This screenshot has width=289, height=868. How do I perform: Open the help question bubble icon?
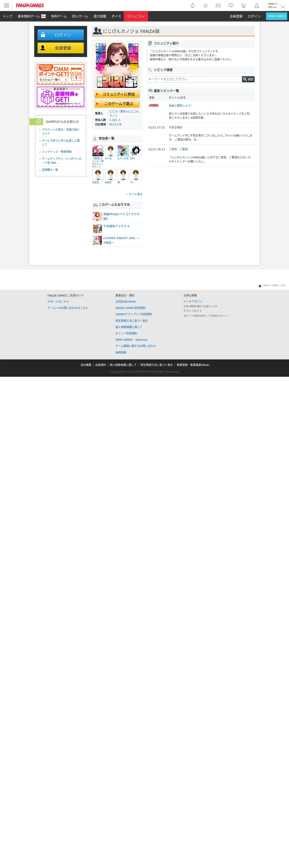(x=231, y=5)
